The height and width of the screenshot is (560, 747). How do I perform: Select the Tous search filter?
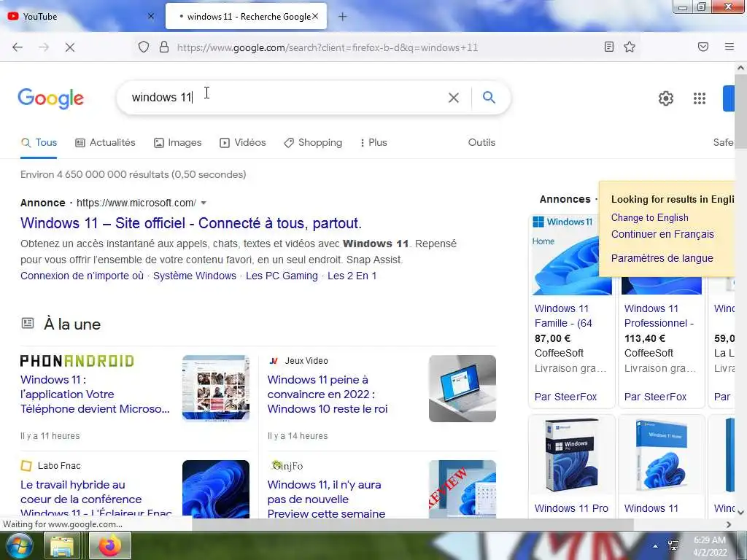click(x=39, y=142)
